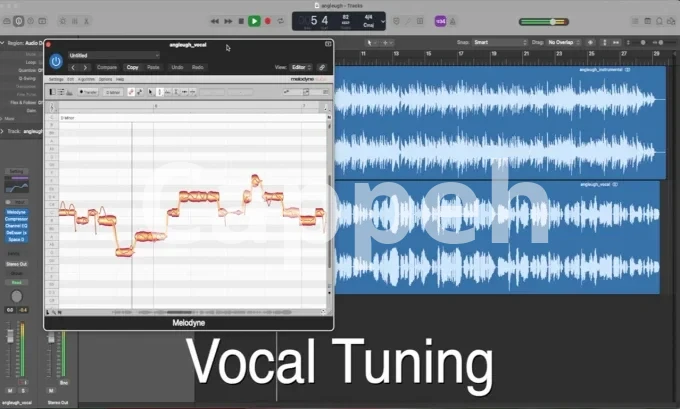The image size is (680, 409).
Task: Open the Melodyne Algorithm menu
Action: pyautogui.click(x=87, y=78)
